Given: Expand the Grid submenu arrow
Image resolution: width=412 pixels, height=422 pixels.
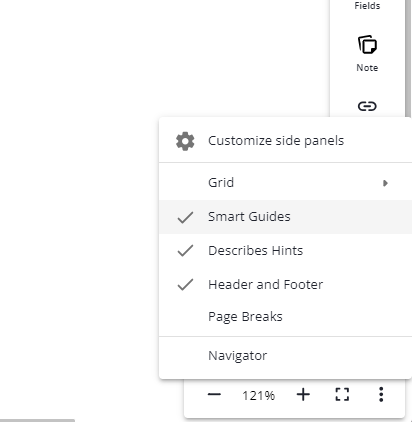Looking at the screenshot, I should click(x=385, y=183).
